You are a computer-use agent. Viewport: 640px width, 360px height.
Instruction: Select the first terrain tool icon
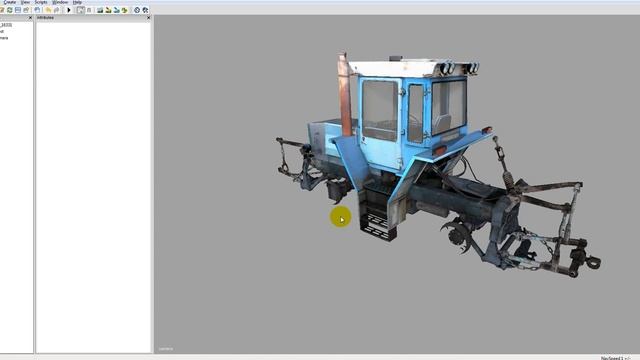point(100,10)
